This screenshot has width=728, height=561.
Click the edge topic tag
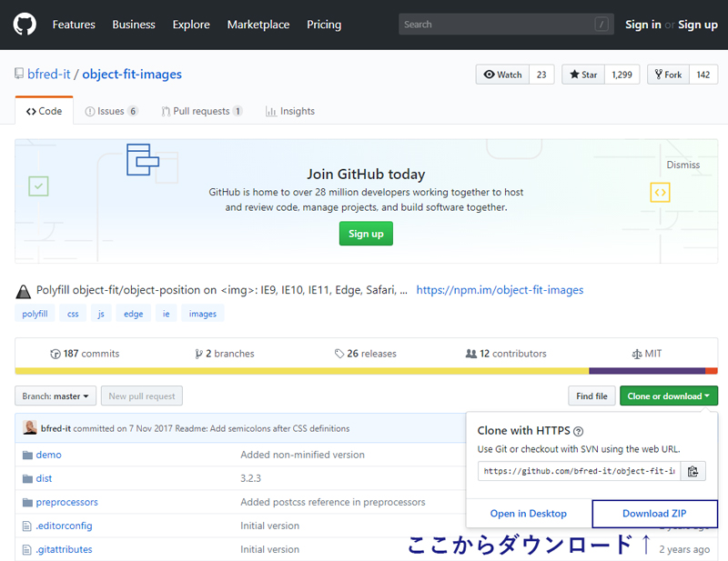point(133,314)
